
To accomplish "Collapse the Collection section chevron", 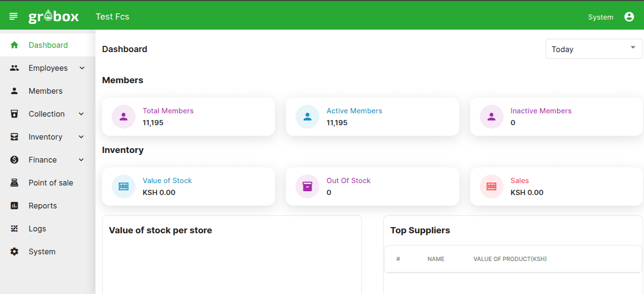I will (82, 114).
